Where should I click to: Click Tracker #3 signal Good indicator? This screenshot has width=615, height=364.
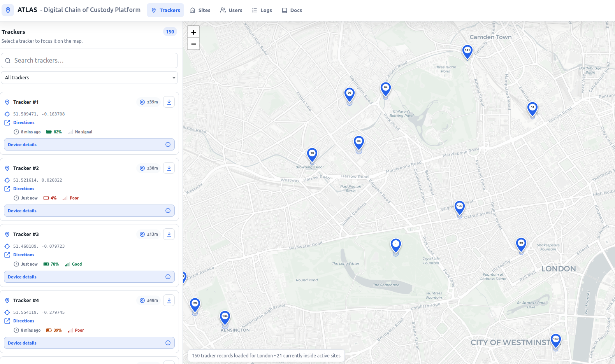(73, 264)
